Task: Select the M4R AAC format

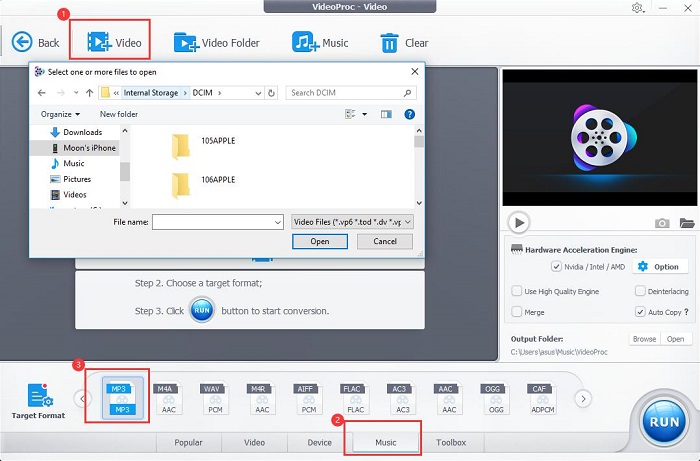Action: [261, 398]
